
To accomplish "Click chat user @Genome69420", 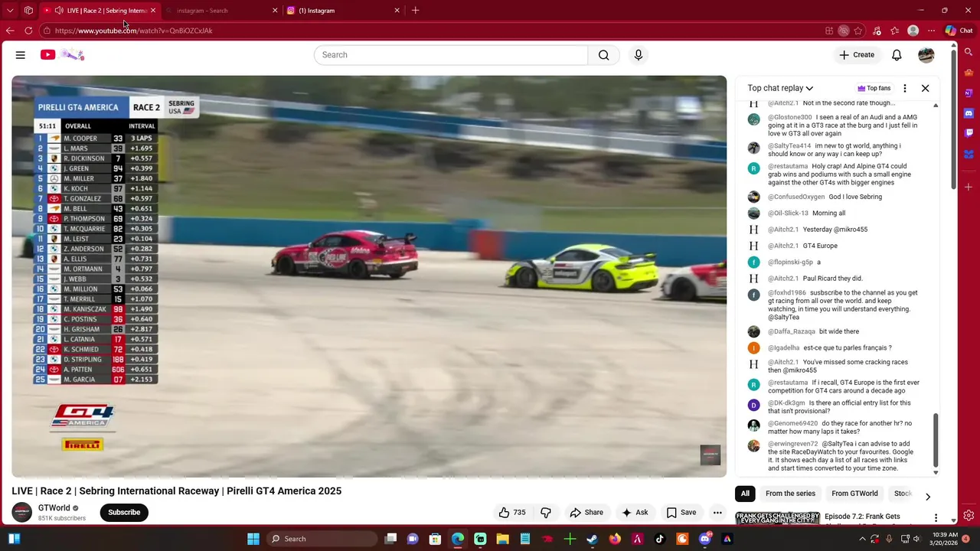I will click(793, 423).
